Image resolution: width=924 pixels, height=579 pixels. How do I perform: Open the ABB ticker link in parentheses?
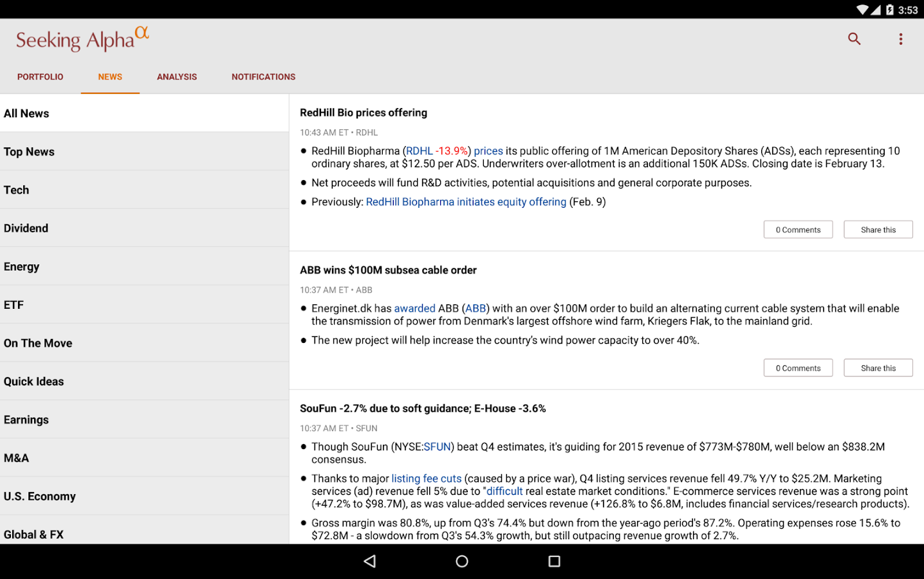coord(476,308)
